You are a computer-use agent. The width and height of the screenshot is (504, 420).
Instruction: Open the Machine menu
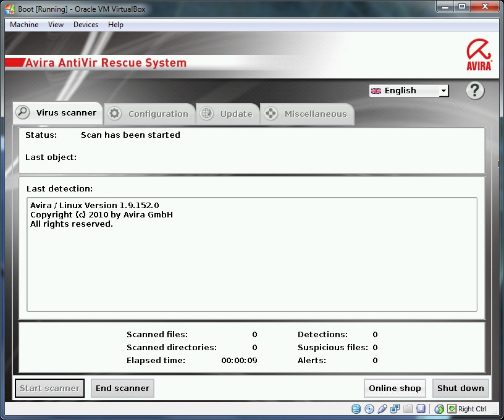coord(24,25)
